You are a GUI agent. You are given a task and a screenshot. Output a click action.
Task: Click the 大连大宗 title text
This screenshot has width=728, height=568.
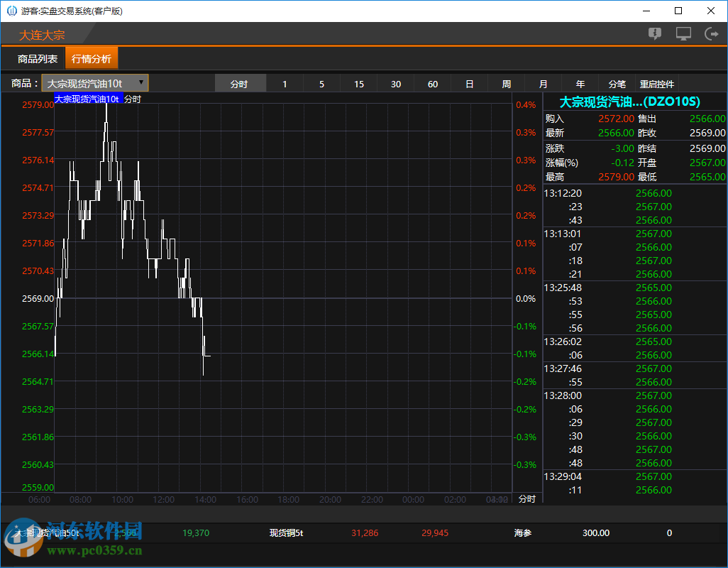[42, 35]
